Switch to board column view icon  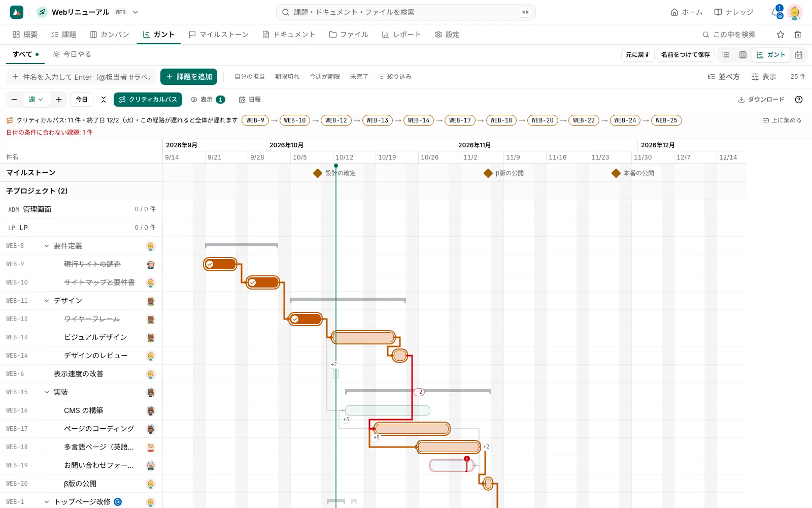[743, 55]
